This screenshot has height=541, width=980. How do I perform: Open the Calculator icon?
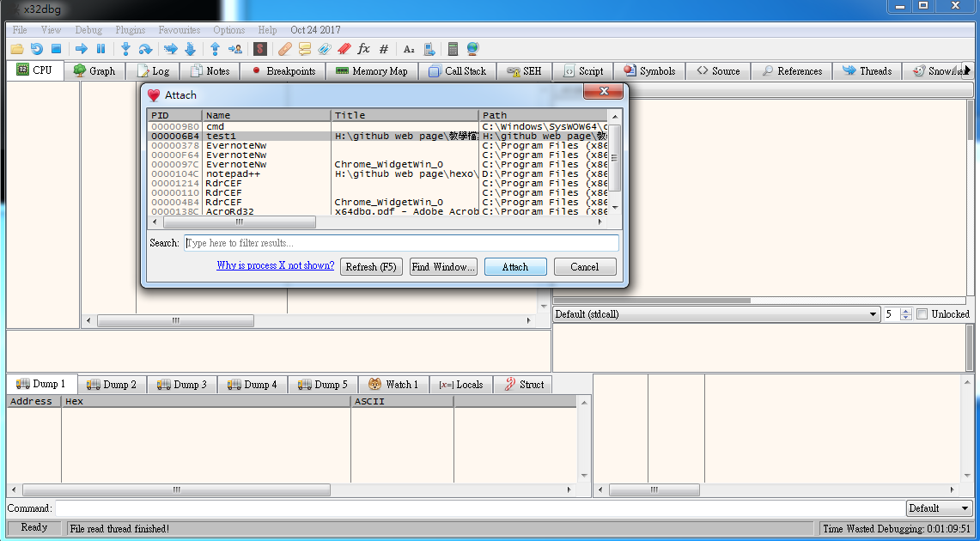(453, 49)
